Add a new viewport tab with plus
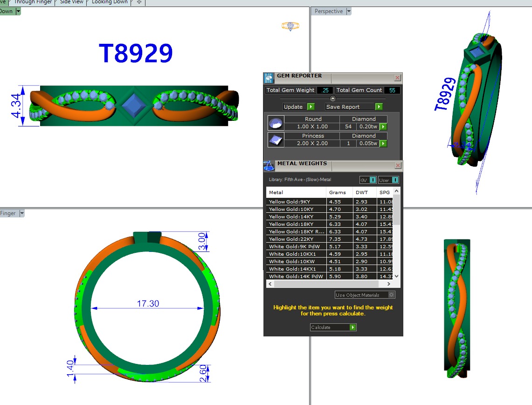This screenshot has width=532, height=405. (x=139, y=2)
